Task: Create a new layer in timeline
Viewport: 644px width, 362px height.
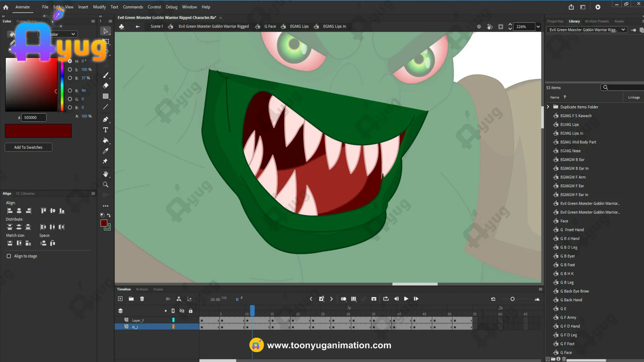Action: pyautogui.click(x=120, y=299)
